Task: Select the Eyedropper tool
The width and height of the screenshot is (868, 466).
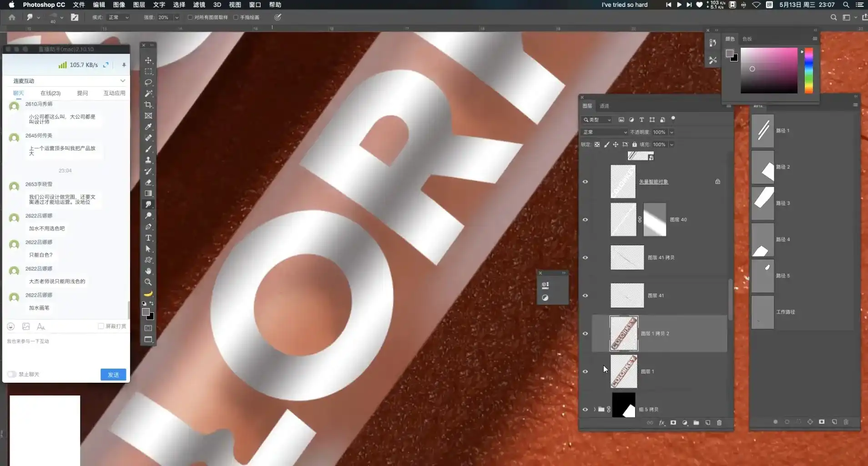Action: pos(148,127)
